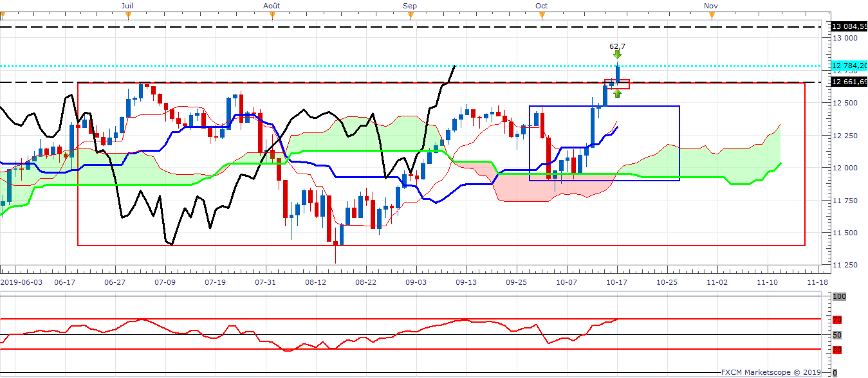
Task: Click the 11 500 price axis value
Action: point(846,233)
